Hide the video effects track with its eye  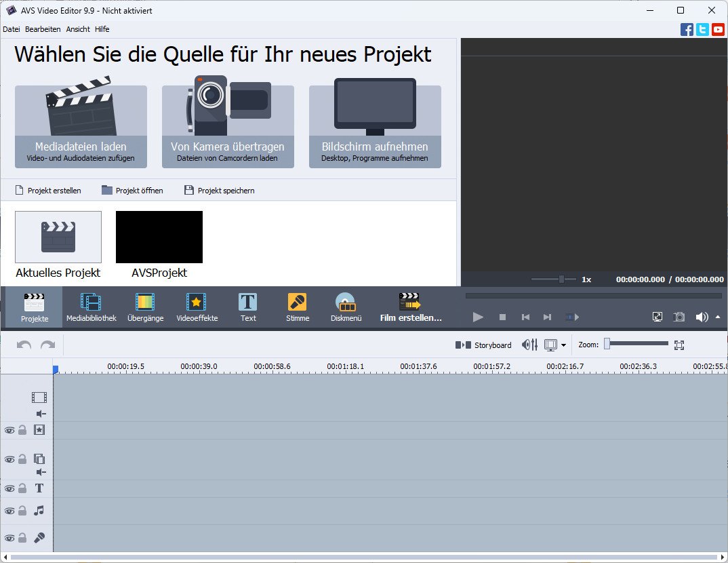pyautogui.click(x=9, y=431)
